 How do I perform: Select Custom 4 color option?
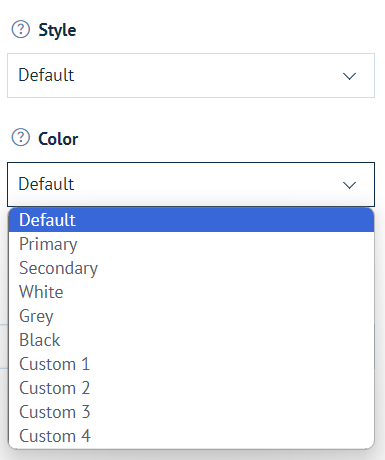[191, 436]
